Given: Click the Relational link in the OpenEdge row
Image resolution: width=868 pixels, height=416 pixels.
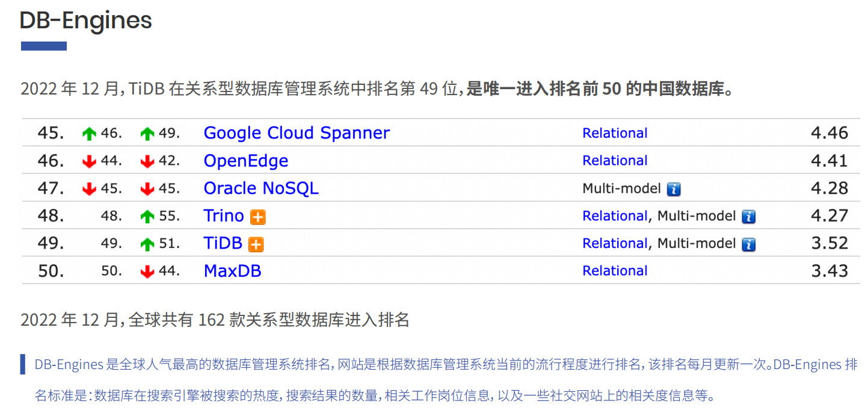Looking at the screenshot, I should 615,161.
